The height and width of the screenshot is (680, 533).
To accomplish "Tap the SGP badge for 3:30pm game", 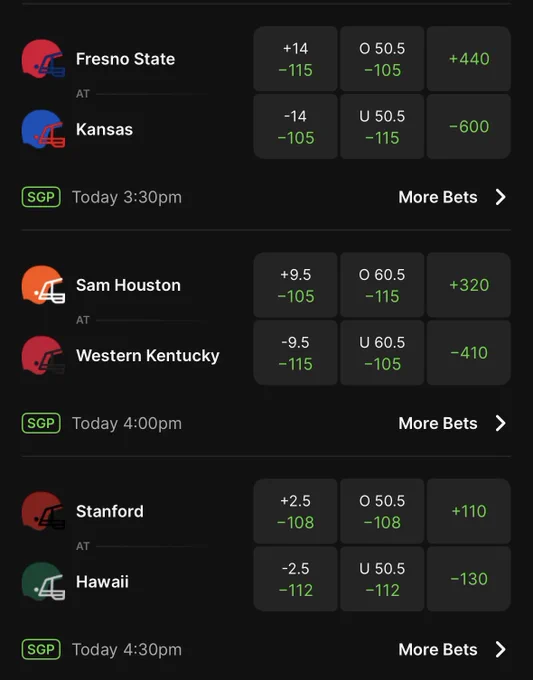I will click(41, 197).
